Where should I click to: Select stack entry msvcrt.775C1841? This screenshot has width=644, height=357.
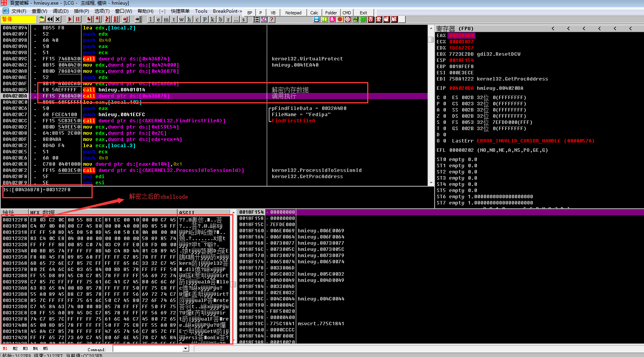point(321,324)
